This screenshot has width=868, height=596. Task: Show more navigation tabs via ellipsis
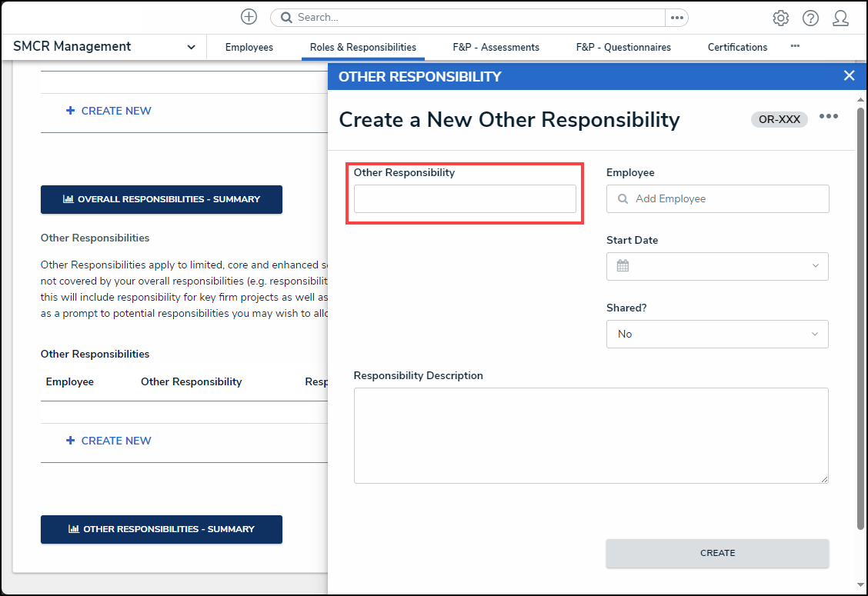click(x=795, y=47)
